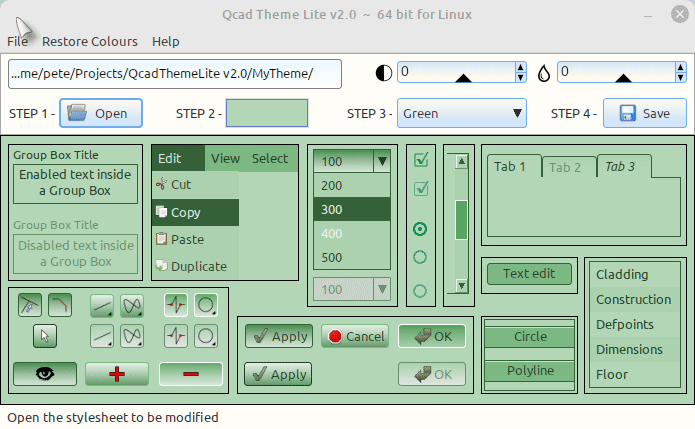Toggle the eye visibility button

point(45,374)
